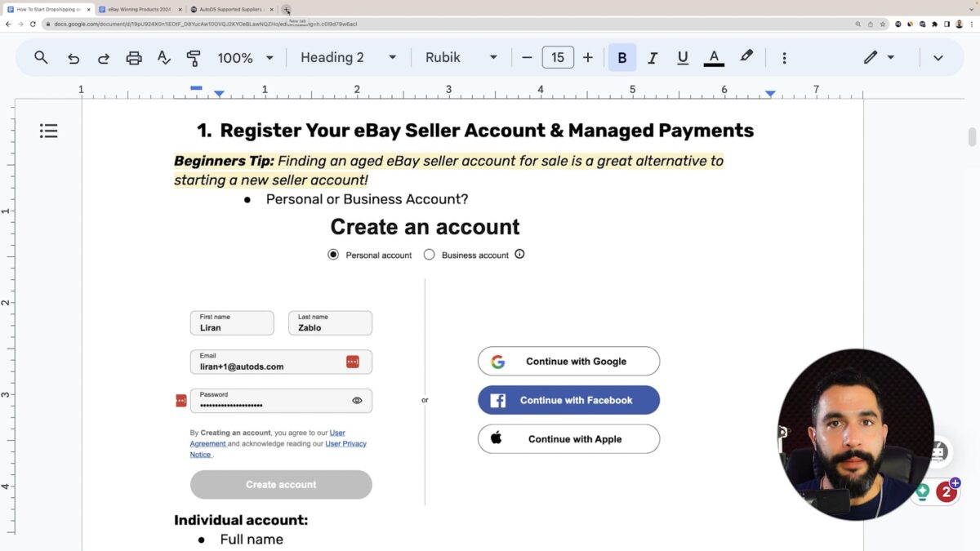
Task: Bookmark this page with the star
Action: coord(882,24)
